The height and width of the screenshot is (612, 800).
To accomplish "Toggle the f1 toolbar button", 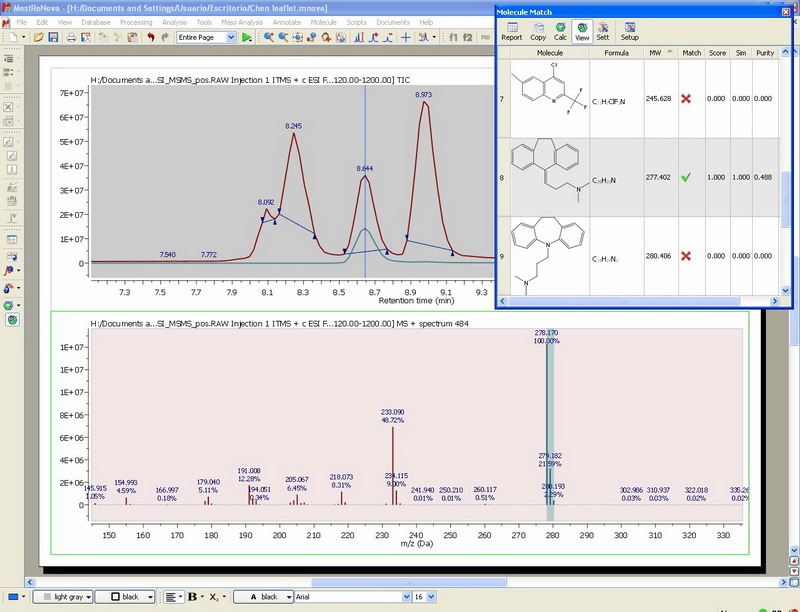I will tap(452, 37).
